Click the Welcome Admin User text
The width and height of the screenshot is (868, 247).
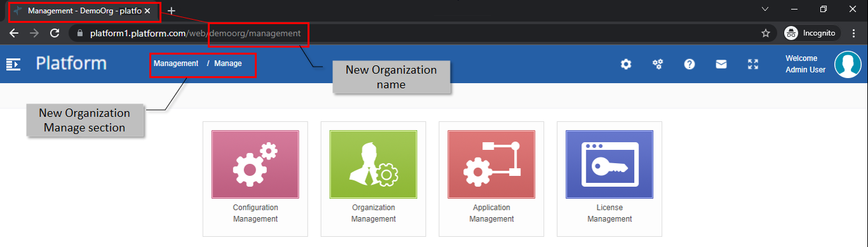(806, 64)
